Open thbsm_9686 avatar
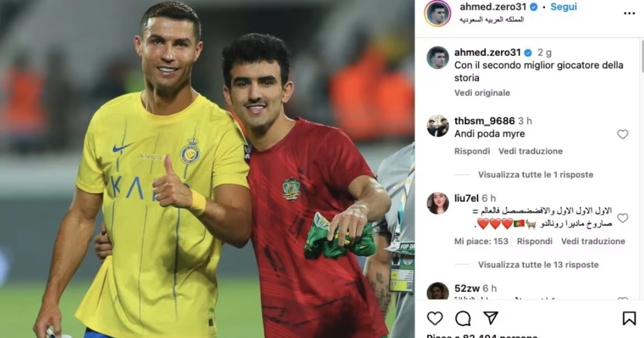The image size is (644, 338). (438, 126)
